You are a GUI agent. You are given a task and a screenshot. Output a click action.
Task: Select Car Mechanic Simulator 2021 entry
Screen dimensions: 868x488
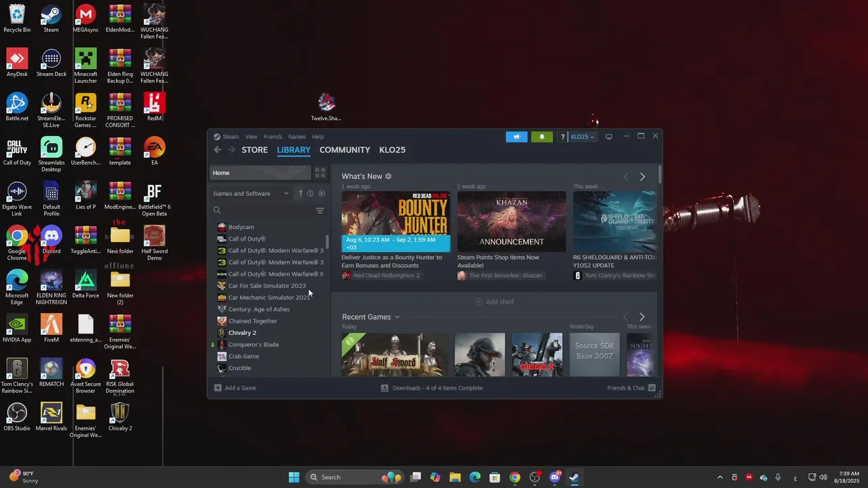coord(269,298)
